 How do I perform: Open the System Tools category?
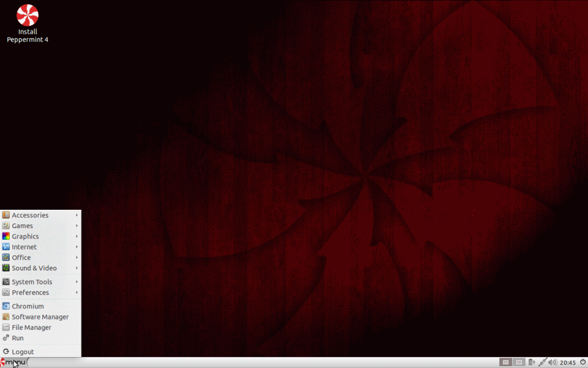tap(40, 282)
